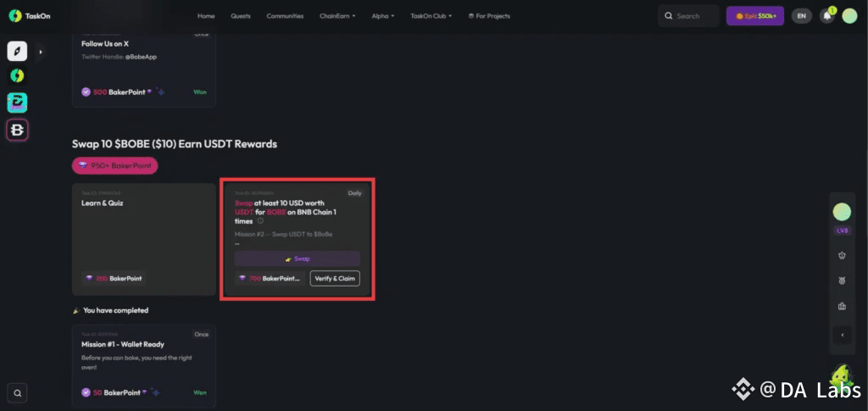The height and width of the screenshot is (411, 868).
Task: Open the For Projects menu item
Action: click(489, 16)
